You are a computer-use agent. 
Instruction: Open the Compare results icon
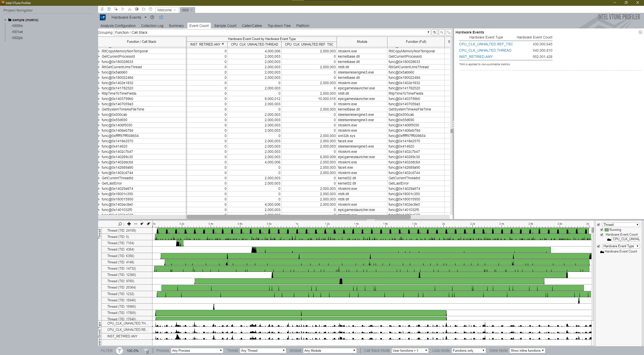(x=137, y=9)
